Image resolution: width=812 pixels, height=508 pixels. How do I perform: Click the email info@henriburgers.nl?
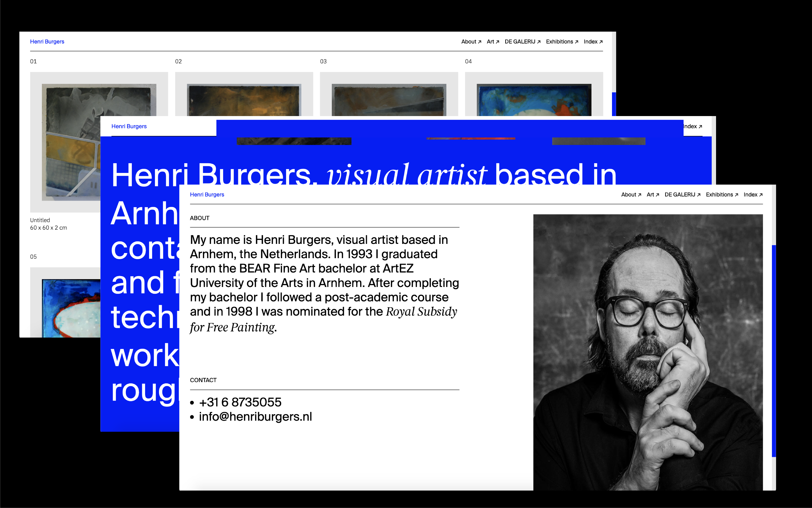(255, 417)
